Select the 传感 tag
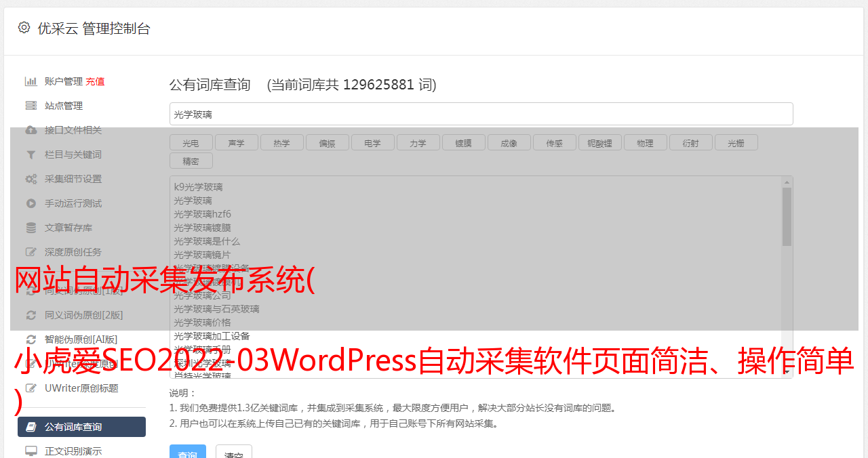This screenshot has width=868, height=458. [x=554, y=142]
